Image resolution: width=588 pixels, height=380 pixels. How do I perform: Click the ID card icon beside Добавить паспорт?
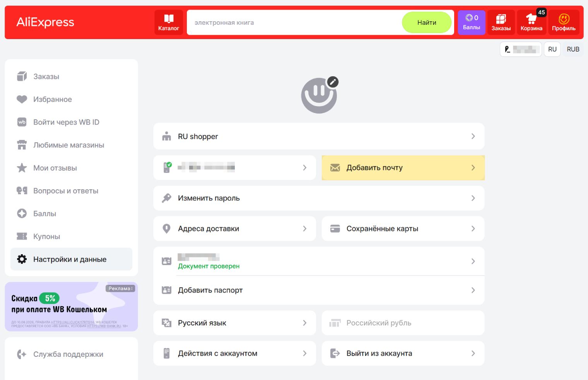[167, 290]
